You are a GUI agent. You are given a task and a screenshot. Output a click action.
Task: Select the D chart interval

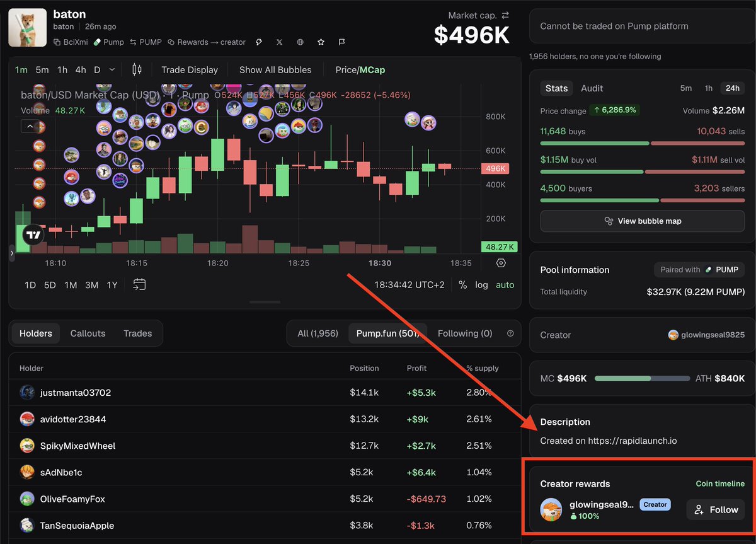coord(97,70)
